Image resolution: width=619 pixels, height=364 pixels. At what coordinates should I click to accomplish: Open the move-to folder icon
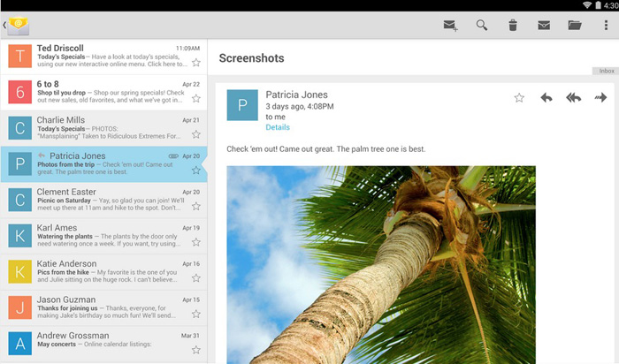coord(575,26)
